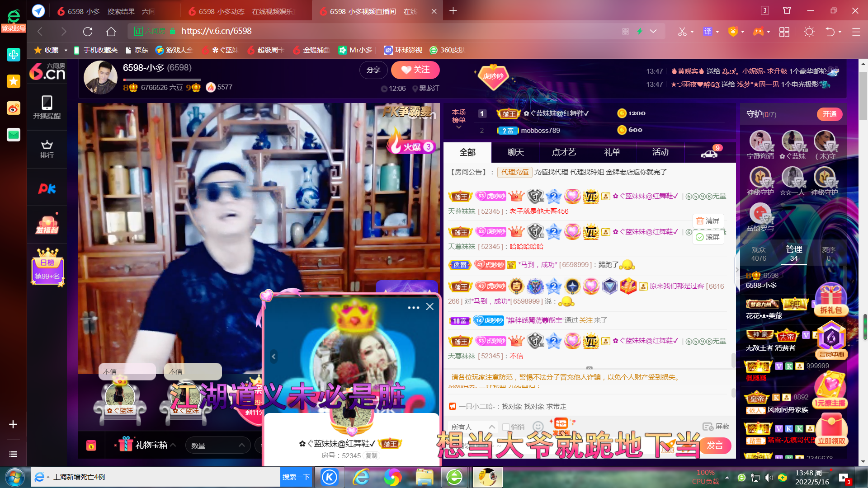Click the 立即领取 red packet icon
Screen dimensions: 868x488
click(831, 430)
